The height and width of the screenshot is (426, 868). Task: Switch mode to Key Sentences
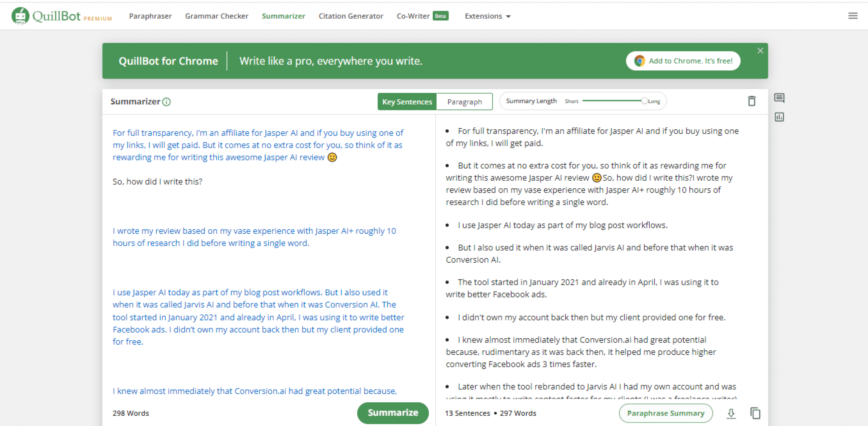[407, 102]
